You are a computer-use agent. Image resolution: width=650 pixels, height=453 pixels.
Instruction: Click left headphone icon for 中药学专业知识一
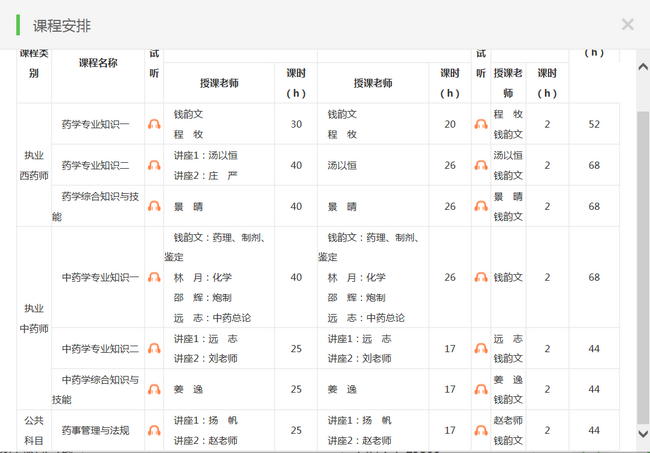pos(154,277)
